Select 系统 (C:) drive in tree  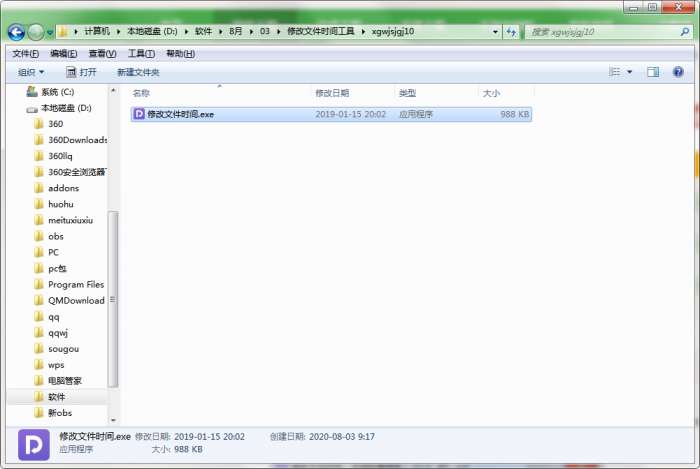(50, 92)
